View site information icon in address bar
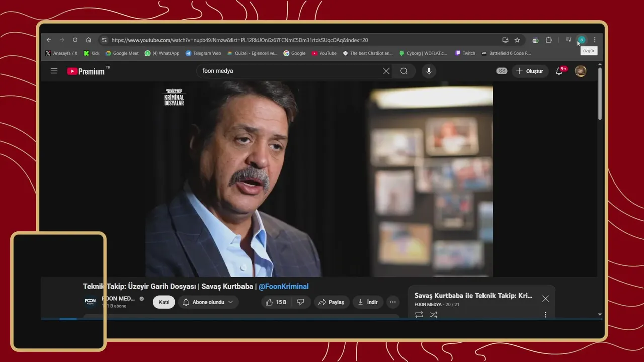 (x=104, y=40)
